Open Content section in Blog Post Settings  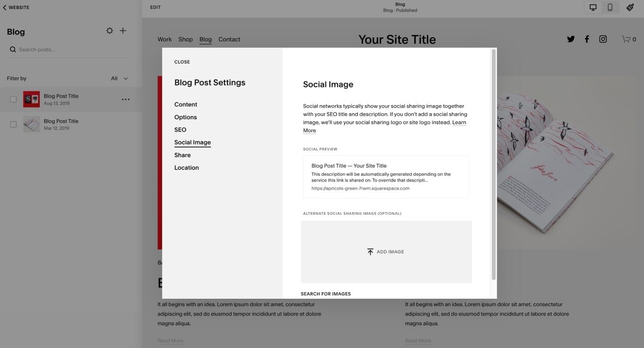click(x=186, y=105)
